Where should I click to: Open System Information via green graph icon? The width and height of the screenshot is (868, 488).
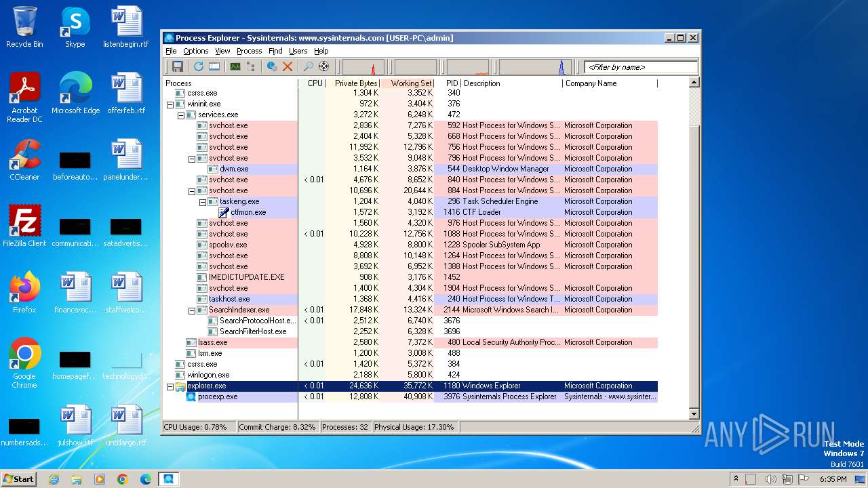click(x=235, y=66)
